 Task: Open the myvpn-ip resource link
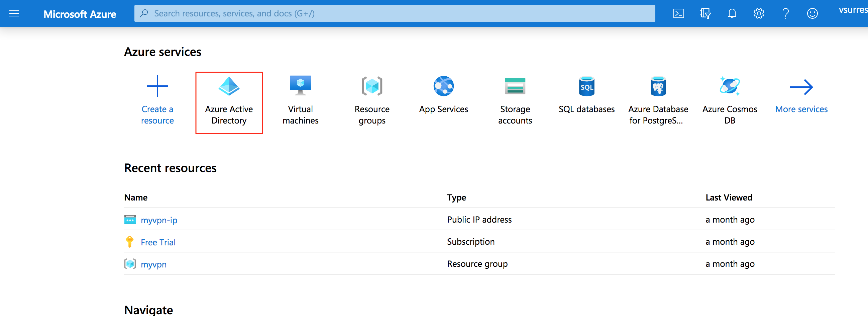click(x=159, y=220)
